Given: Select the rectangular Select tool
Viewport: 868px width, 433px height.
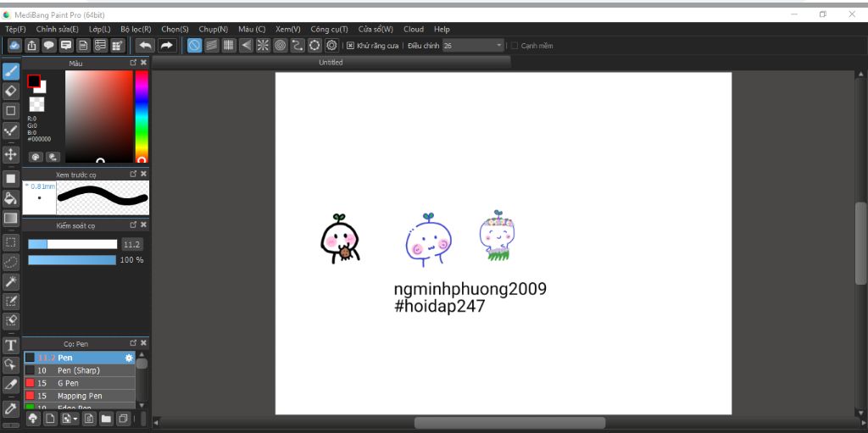Looking at the screenshot, I should tap(10, 242).
